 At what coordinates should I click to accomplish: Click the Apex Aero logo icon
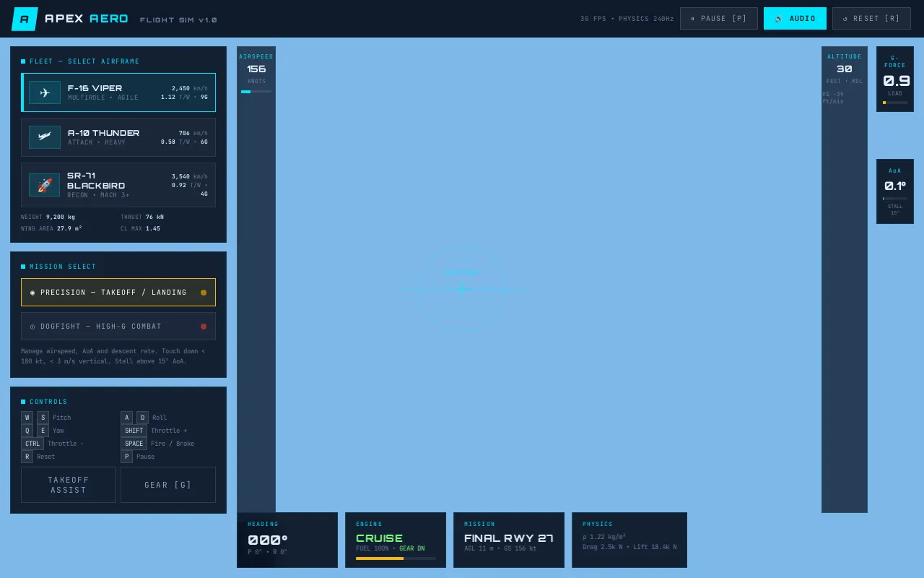[x=25, y=19]
